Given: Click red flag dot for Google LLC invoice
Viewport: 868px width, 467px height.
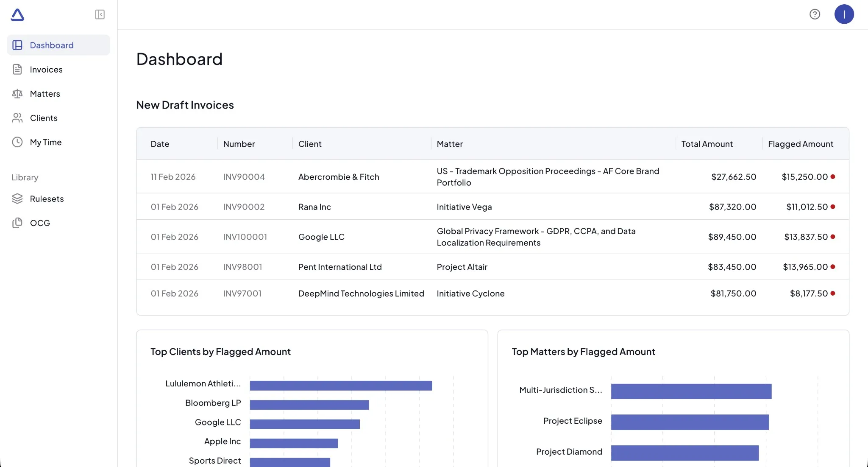Looking at the screenshot, I should [x=833, y=237].
